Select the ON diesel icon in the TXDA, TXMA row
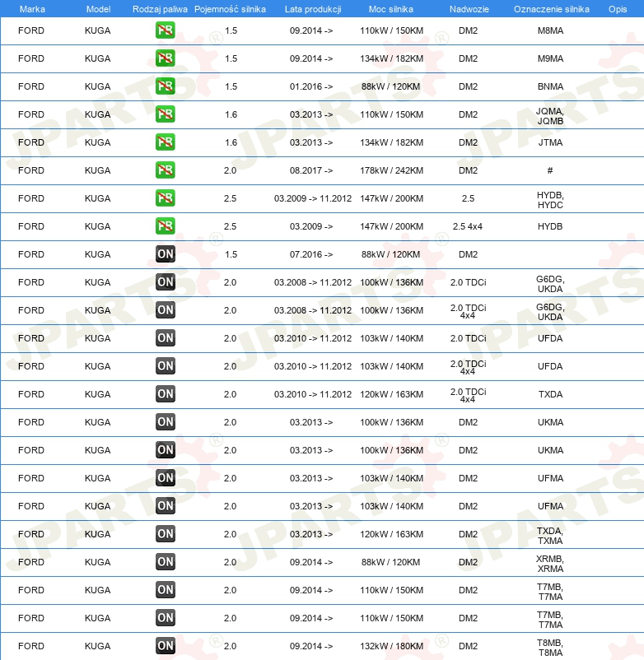Image resolution: width=644 pixels, height=660 pixels. (165, 534)
